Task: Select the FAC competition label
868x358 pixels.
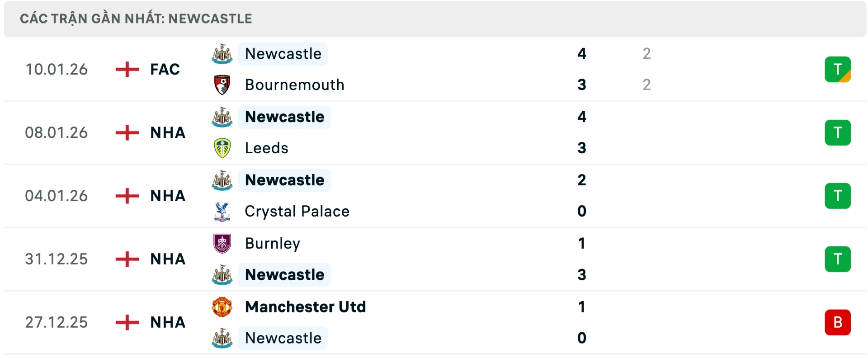Action: (x=165, y=69)
